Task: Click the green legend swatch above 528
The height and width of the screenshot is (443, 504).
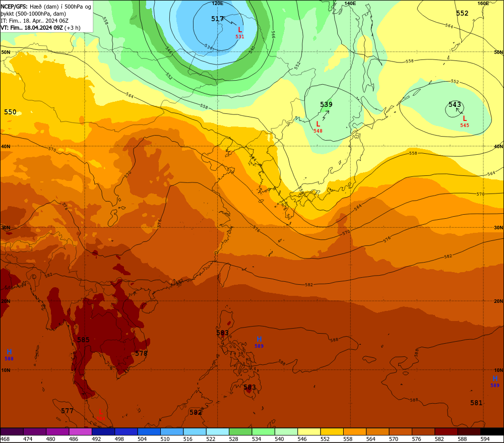Action: coord(240,431)
